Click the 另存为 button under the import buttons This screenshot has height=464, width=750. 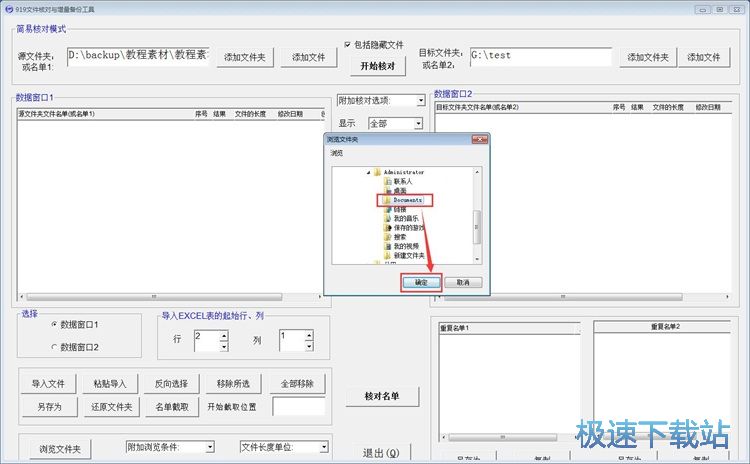[50, 407]
